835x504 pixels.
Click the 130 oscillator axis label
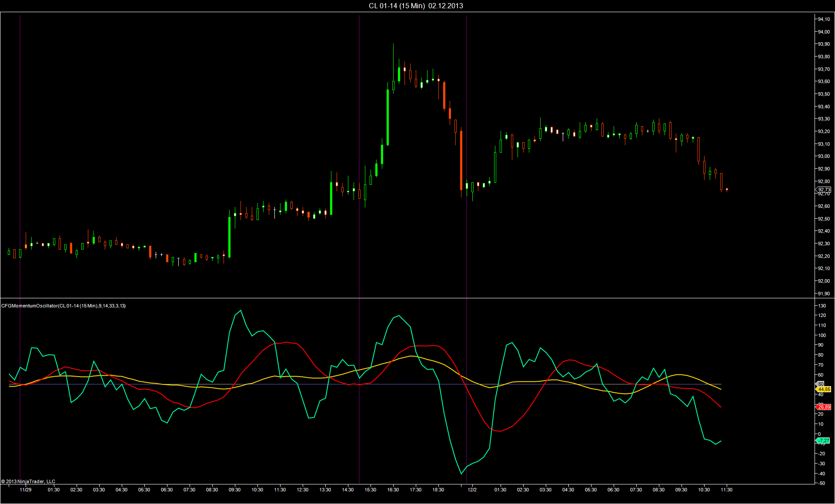click(822, 306)
